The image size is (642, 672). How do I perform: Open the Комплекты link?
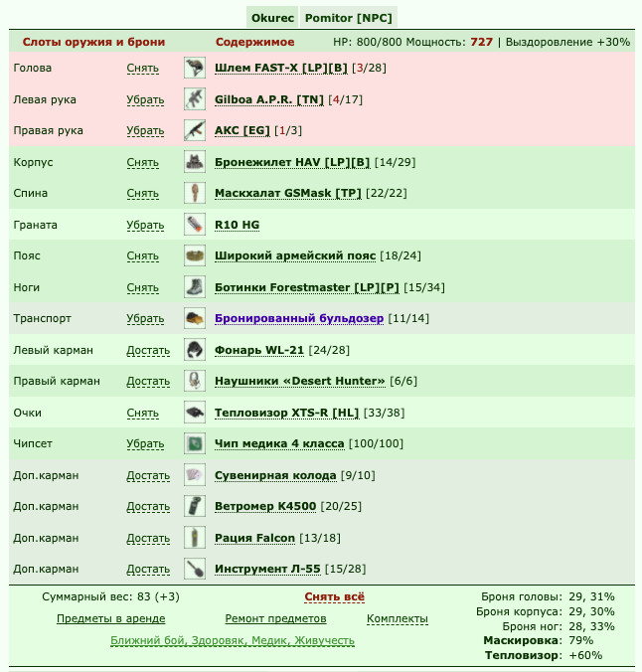[x=398, y=619]
